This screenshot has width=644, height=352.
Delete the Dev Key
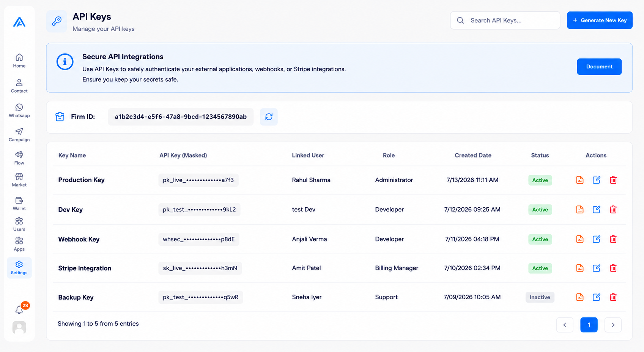click(x=613, y=209)
